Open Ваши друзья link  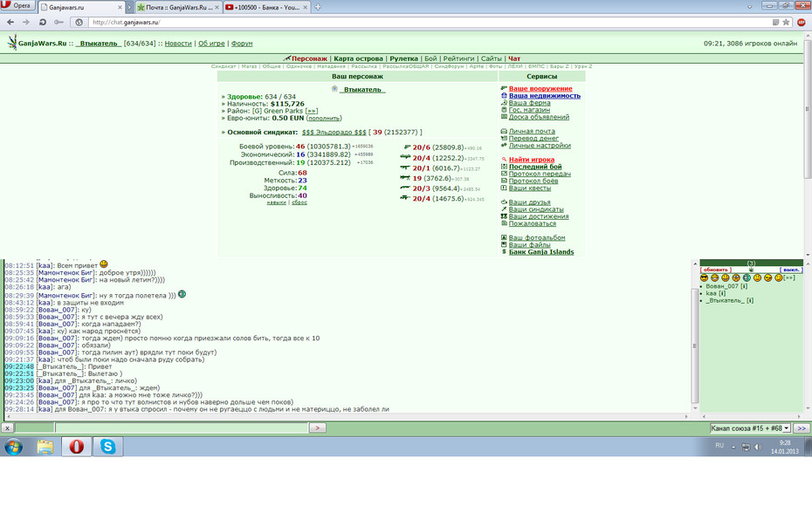coord(529,202)
